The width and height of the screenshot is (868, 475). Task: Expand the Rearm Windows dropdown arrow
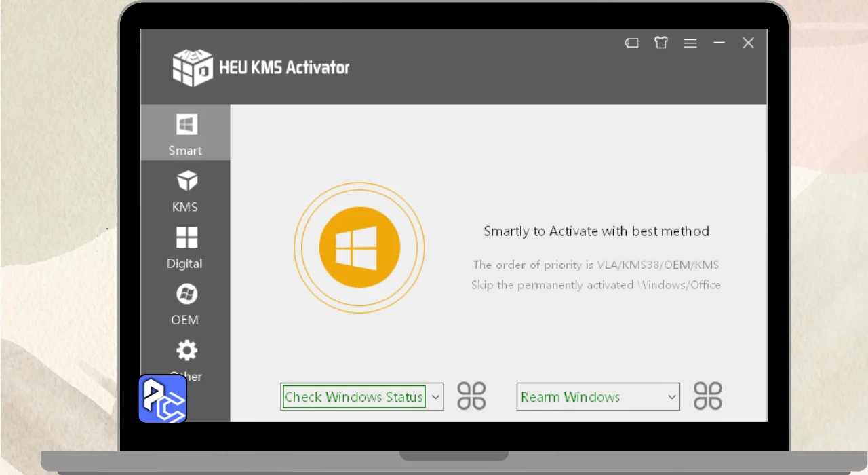(x=671, y=397)
